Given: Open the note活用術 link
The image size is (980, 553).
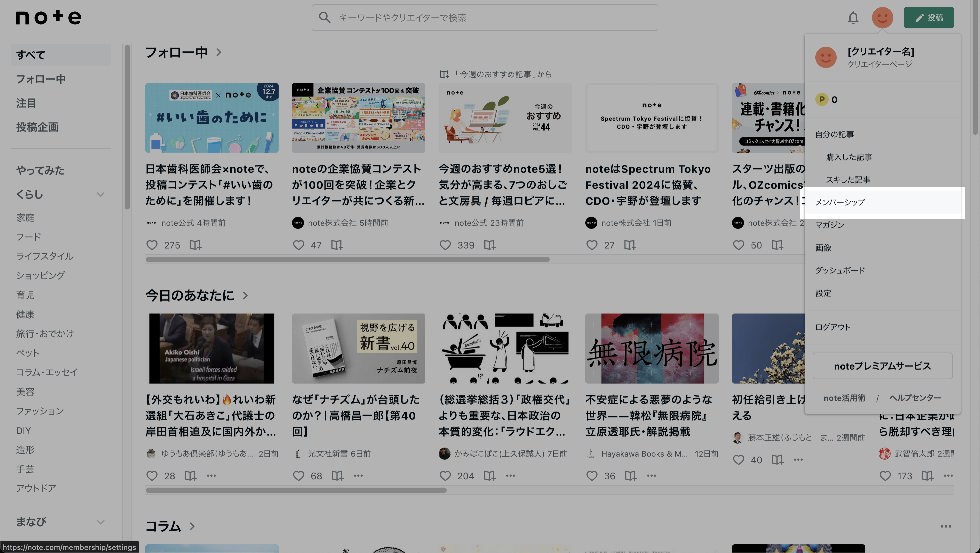Looking at the screenshot, I should pyautogui.click(x=844, y=398).
